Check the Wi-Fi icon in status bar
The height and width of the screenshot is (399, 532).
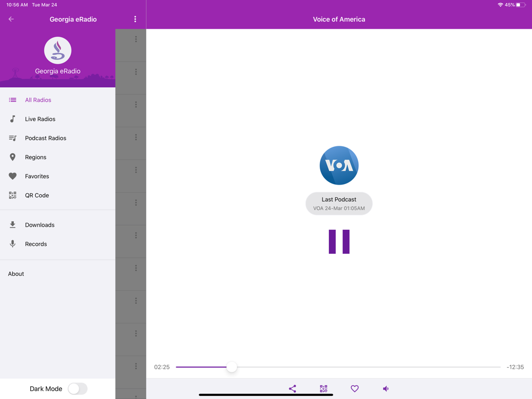500,5
